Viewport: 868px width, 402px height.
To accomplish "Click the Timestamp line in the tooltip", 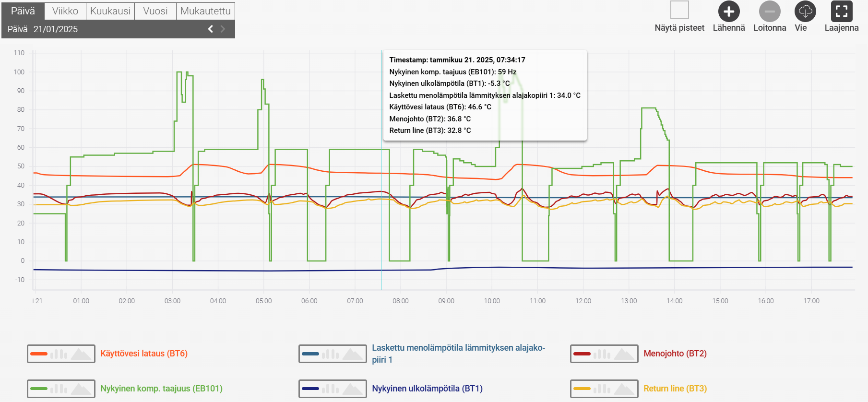I will point(457,60).
